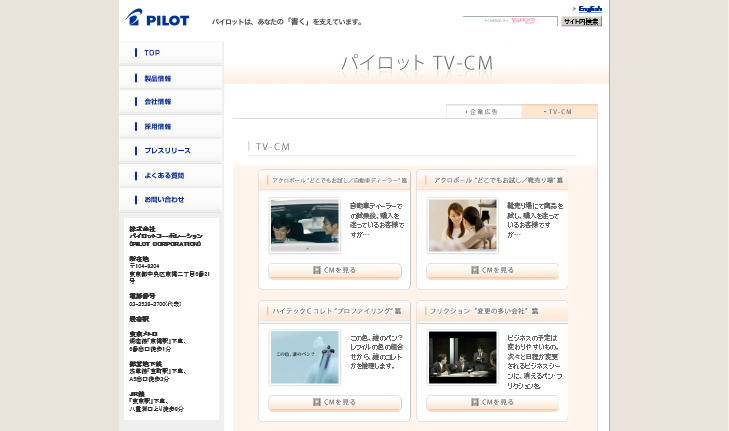The image size is (729, 431).
Task: Click the 03-3538-3700 phone number text
Action: [155, 304]
